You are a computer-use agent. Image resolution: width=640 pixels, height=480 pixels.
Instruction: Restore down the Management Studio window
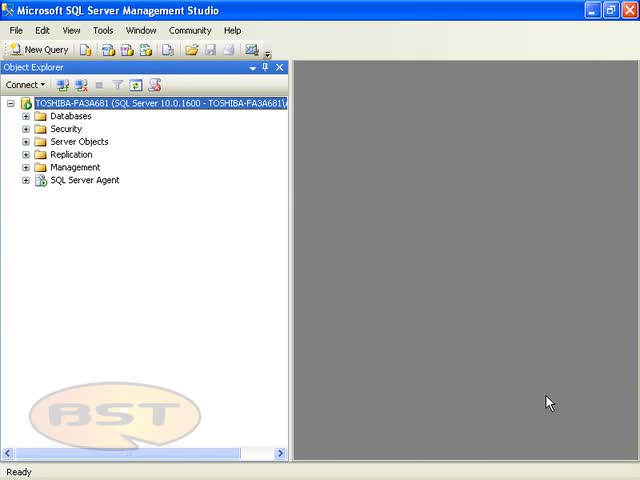[x=611, y=11]
